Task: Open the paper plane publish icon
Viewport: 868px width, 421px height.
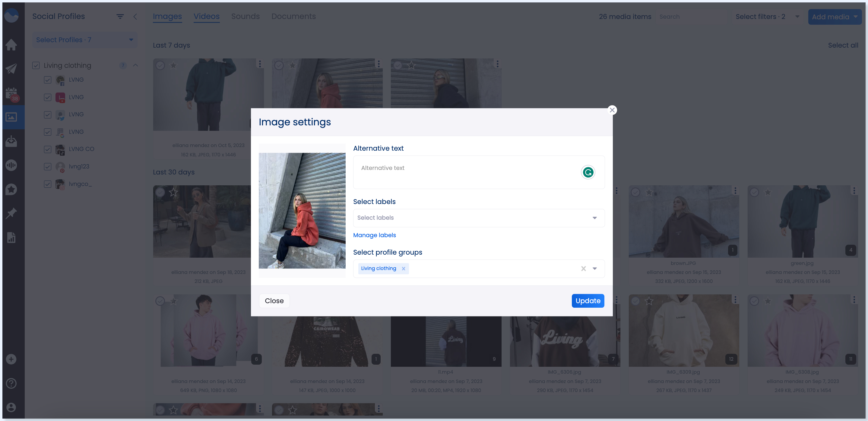Action: point(11,69)
